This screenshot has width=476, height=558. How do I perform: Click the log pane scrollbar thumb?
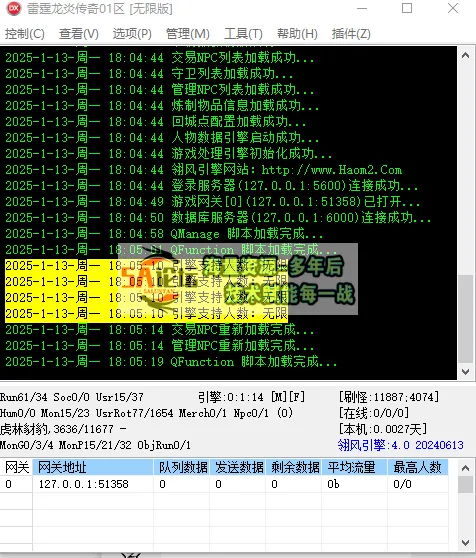465,319
